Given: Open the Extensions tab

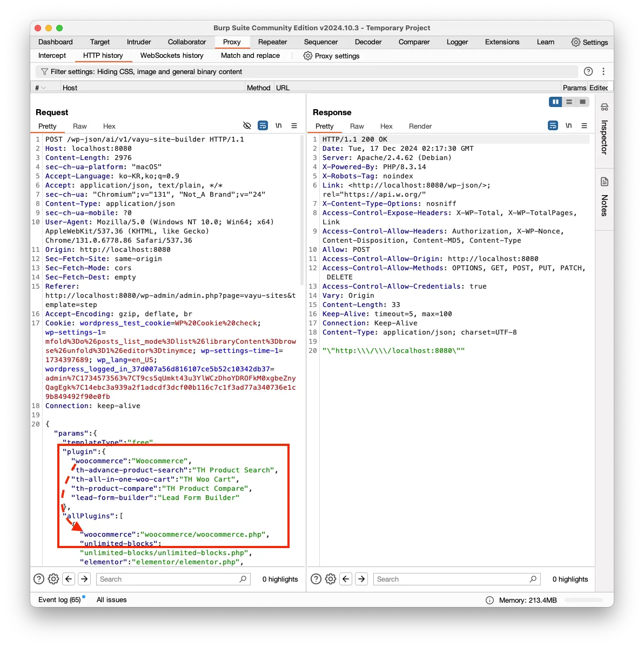Looking at the screenshot, I should (x=502, y=42).
